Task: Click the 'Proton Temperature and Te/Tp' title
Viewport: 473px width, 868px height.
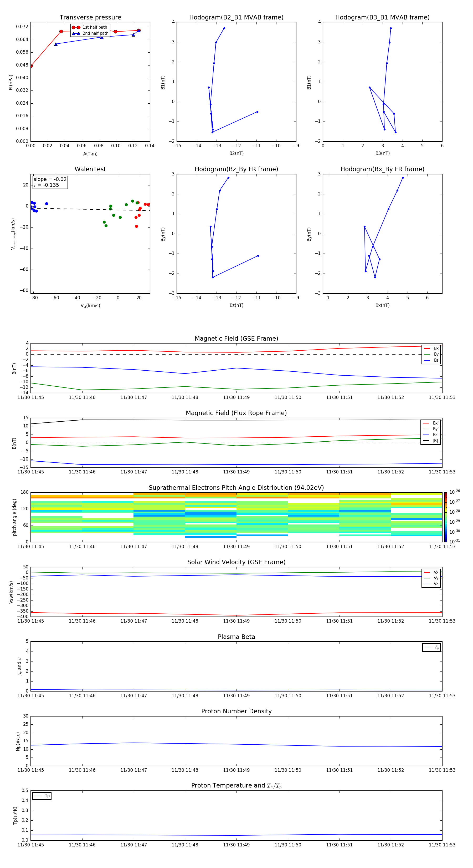Action: [x=236, y=786]
